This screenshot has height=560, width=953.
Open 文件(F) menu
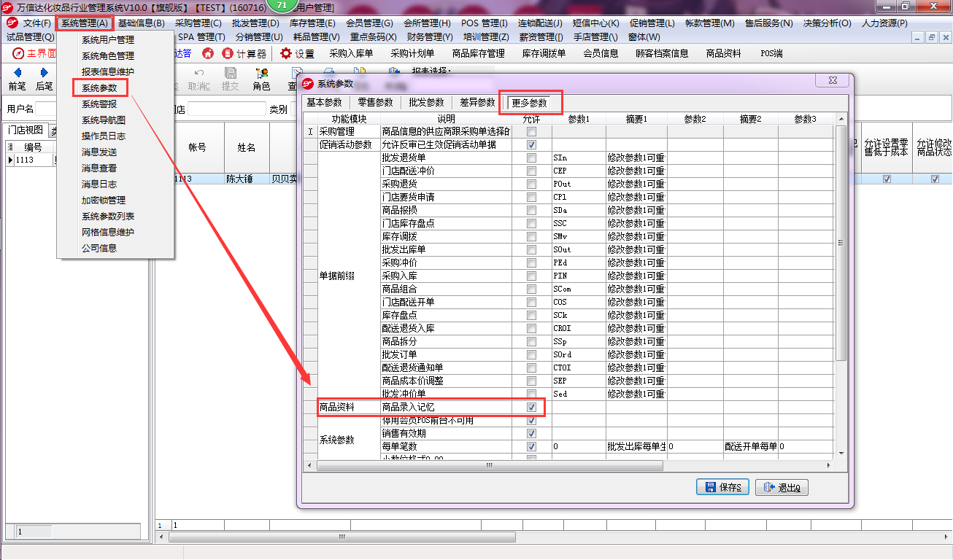click(37, 23)
